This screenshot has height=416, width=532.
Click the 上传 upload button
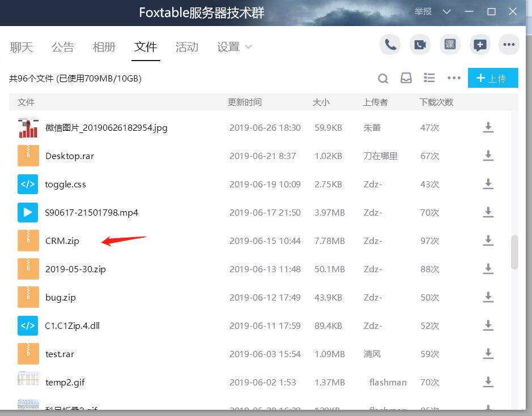493,78
